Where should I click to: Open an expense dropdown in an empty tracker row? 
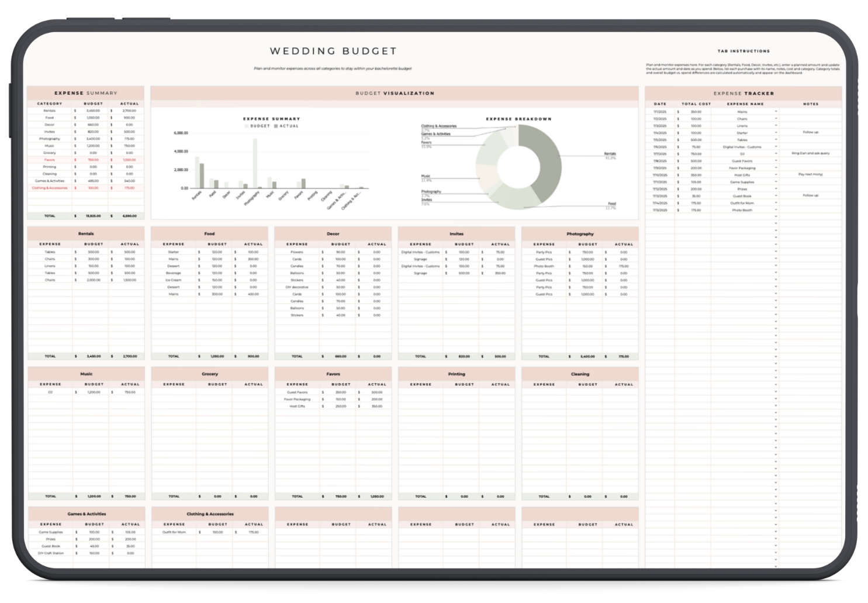[x=776, y=216]
